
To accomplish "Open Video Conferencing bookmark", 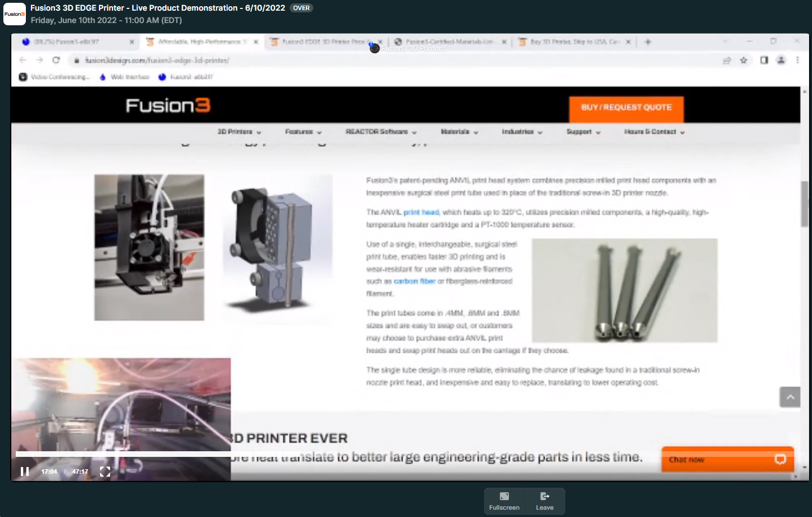I will [x=55, y=77].
